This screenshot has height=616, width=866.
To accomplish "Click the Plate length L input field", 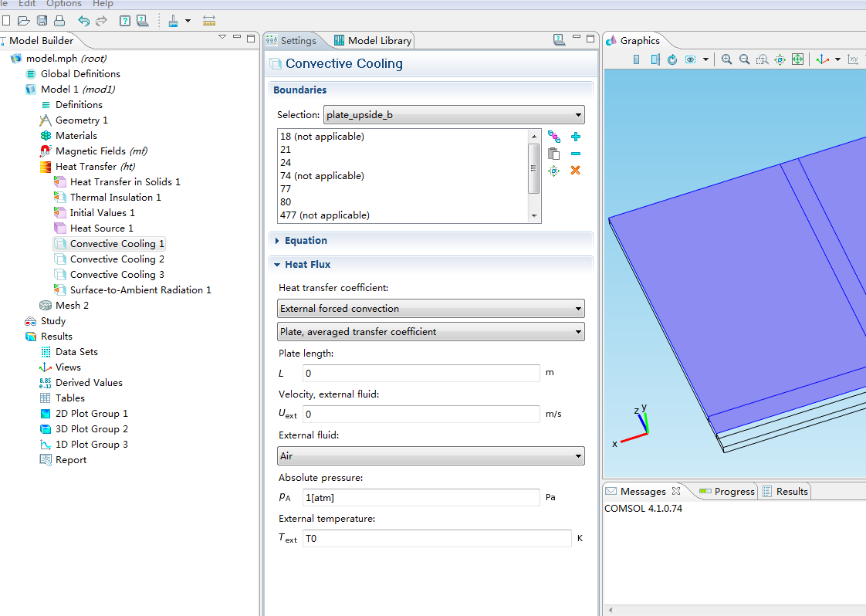I will click(x=421, y=373).
